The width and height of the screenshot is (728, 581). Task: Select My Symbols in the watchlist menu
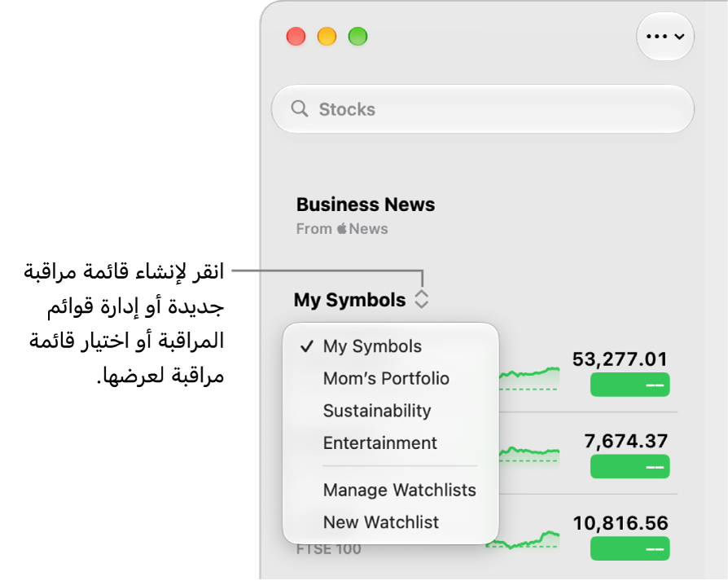point(372,346)
